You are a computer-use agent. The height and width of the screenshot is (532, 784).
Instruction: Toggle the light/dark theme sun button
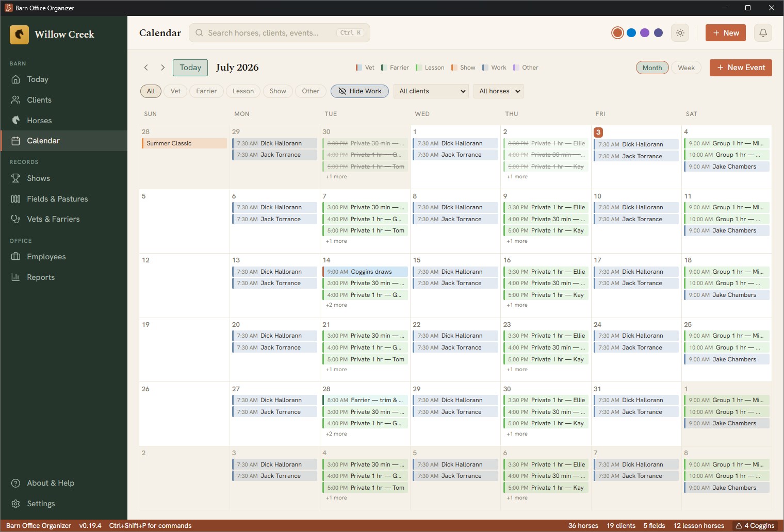(x=680, y=33)
